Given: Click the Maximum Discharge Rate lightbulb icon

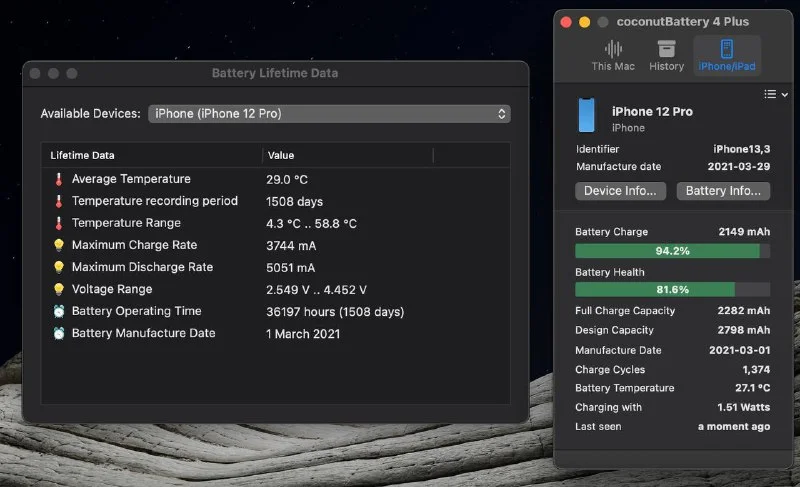Looking at the screenshot, I should (x=58, y=267).
